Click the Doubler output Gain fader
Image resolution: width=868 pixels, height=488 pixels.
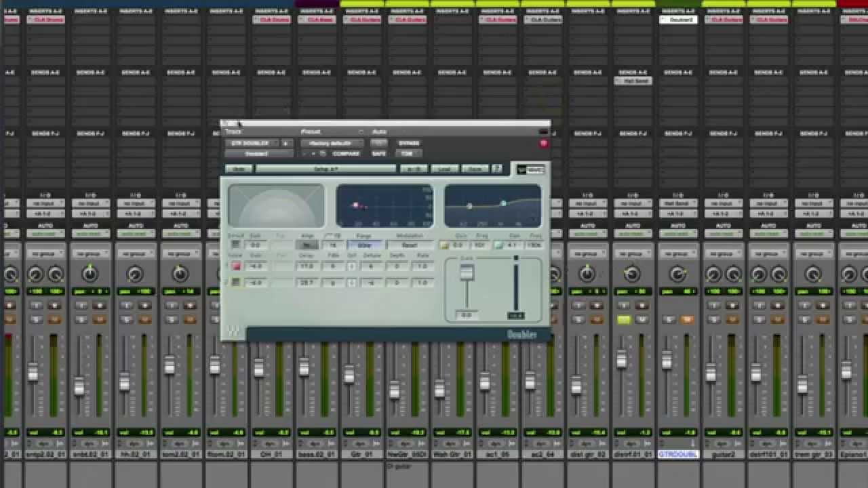[x=467, y=273]
